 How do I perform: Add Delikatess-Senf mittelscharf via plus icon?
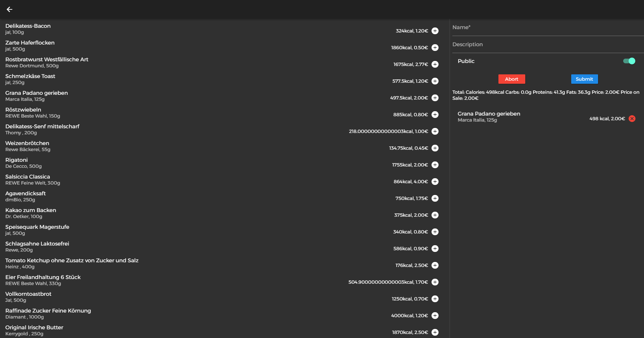pos(435,131)
